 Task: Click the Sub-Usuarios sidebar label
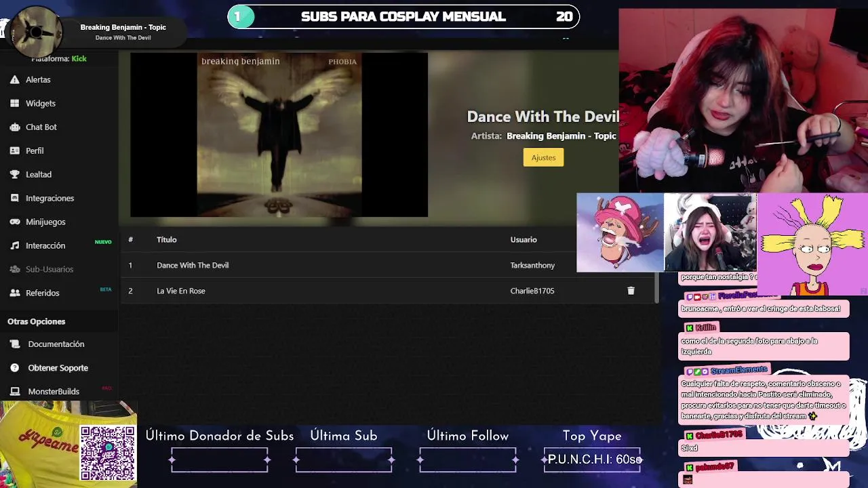pyautogui.click(x=50, y=269)
